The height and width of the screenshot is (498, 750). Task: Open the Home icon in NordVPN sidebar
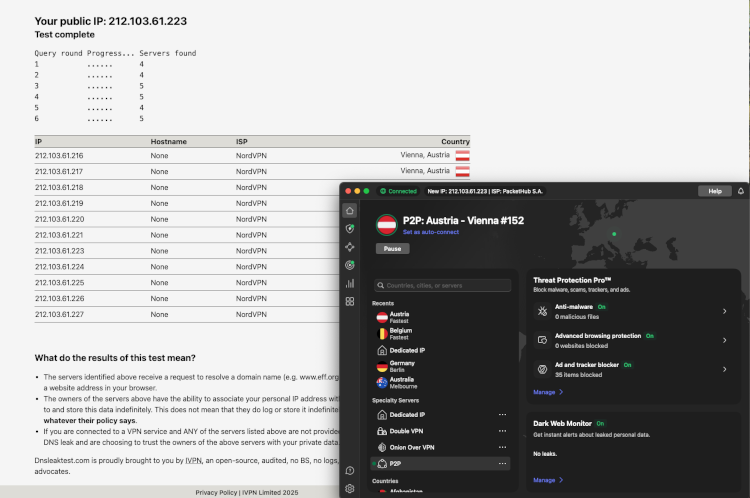[350, 210]
